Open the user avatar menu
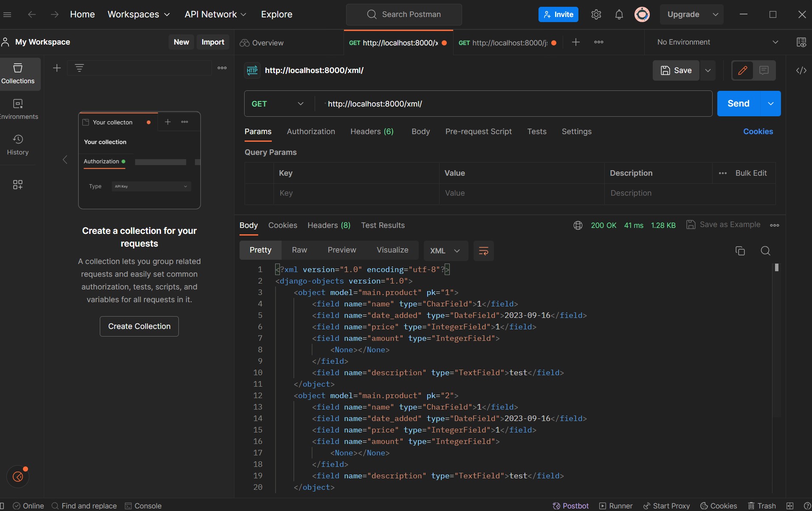This screenshot has height=511, width=812. 642,14
